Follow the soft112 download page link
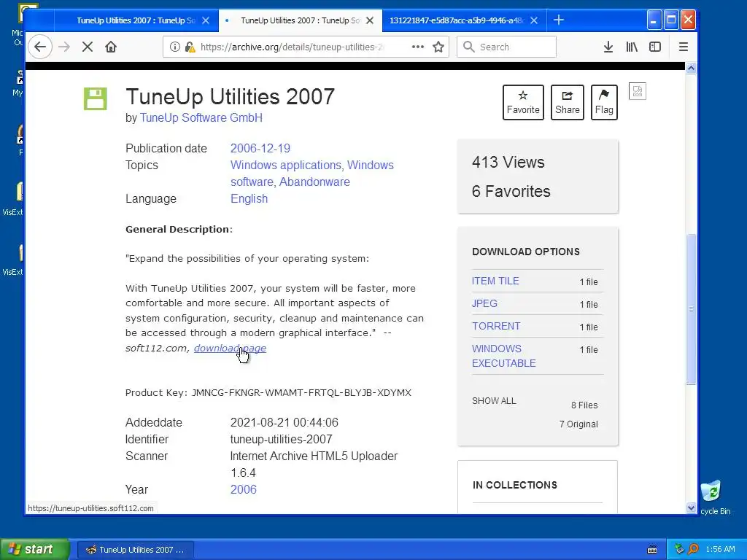The width and height of the screenshot is (747, 560). click(230, 348)
